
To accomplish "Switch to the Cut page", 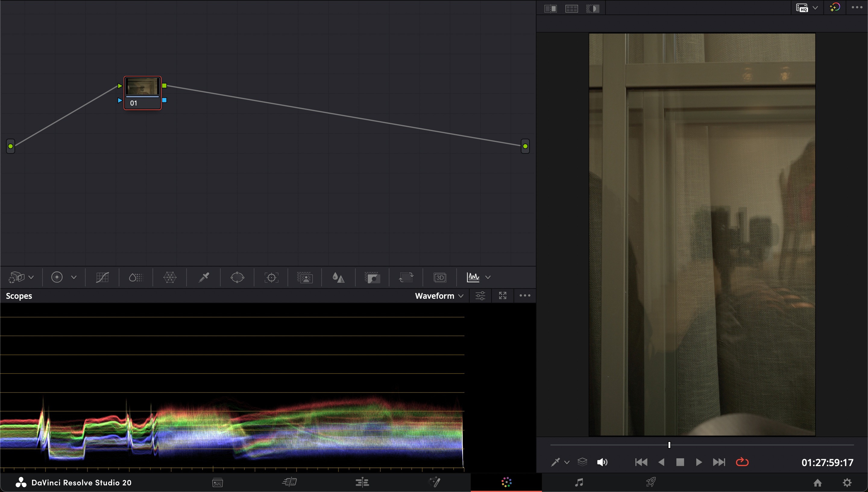I will coord(289,482).
